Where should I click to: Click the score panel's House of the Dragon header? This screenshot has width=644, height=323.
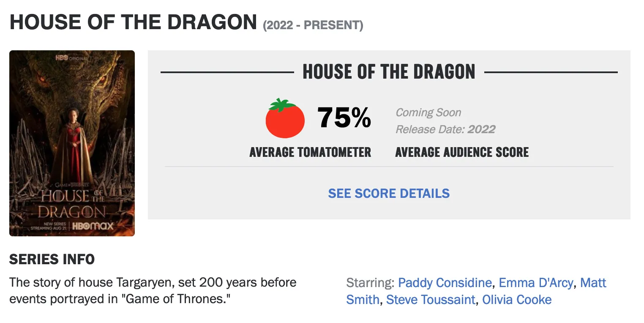coord(389,72)
